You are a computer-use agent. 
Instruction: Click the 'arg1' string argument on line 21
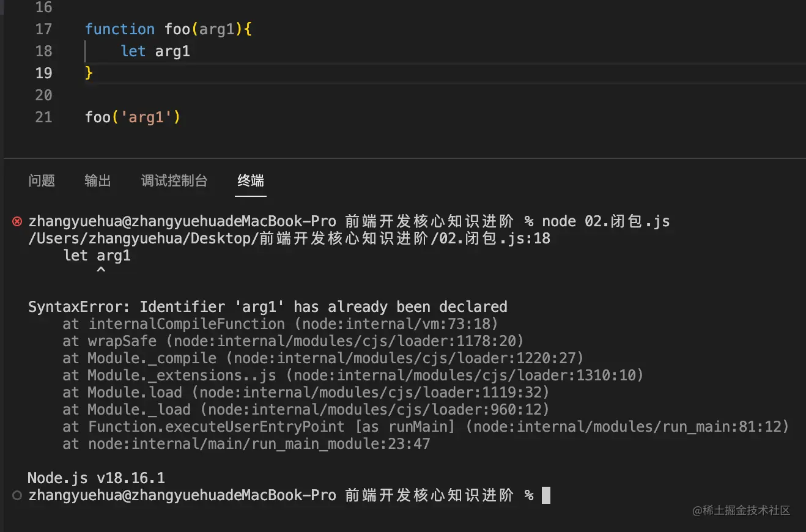pos(146,117)
